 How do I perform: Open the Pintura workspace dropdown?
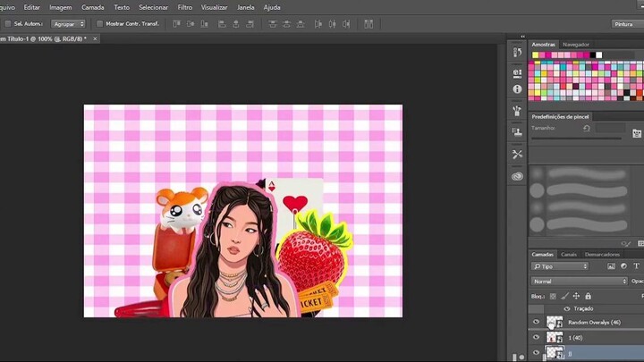coord(627,24)
